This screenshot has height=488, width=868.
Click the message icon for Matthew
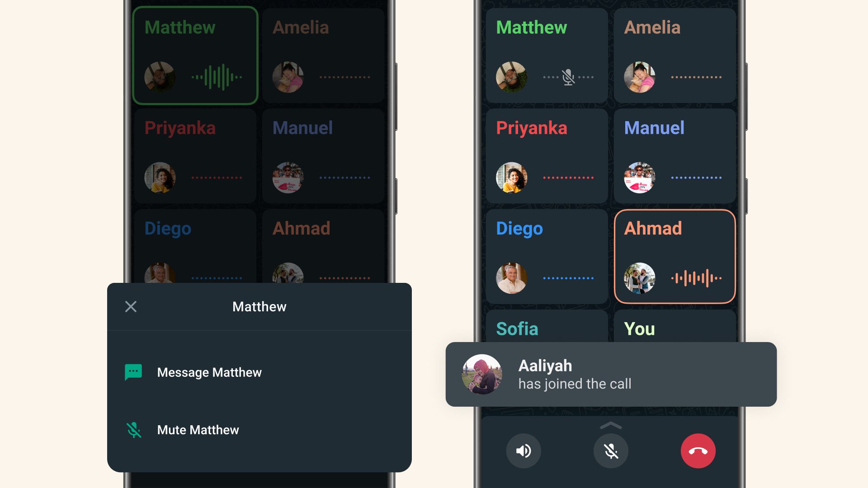click(x=133, y=372)
